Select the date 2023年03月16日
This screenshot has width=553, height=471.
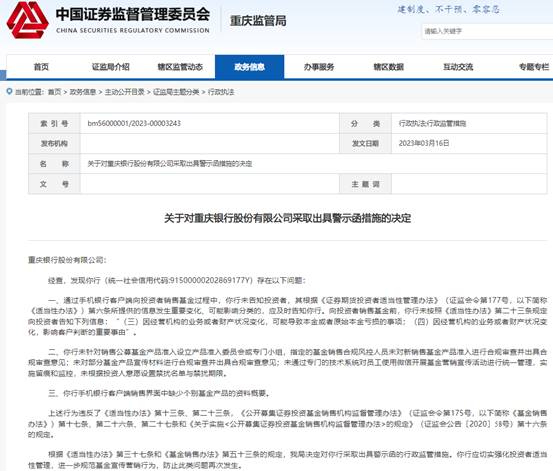coord(424,143)
